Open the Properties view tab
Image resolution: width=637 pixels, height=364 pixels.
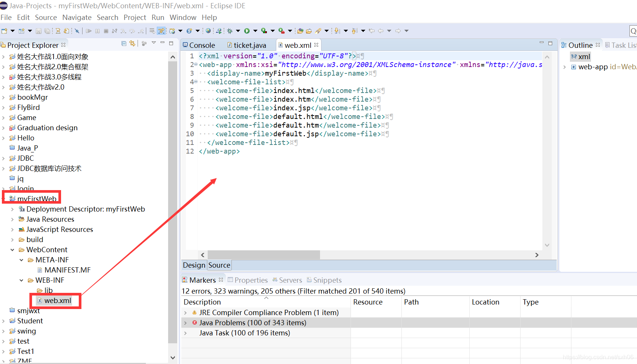point(248,280)
